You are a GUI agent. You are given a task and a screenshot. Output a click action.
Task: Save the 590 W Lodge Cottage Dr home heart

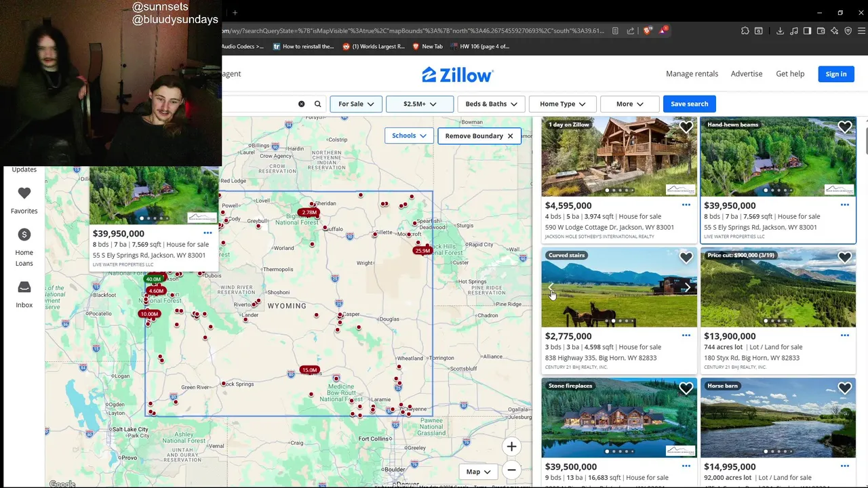(686, 127)
